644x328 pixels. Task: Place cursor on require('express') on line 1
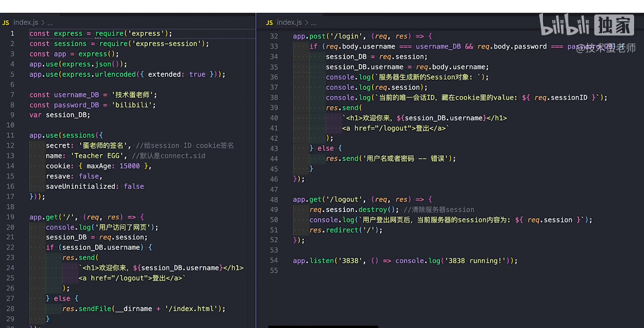coord(132,33)
